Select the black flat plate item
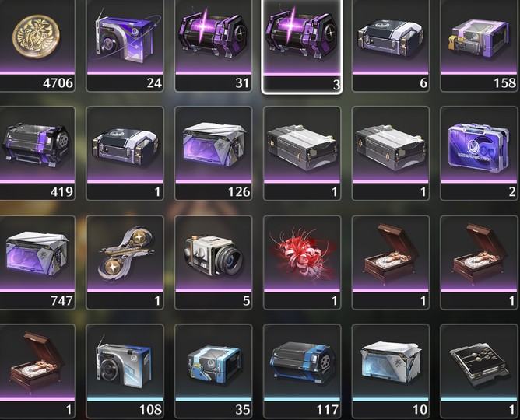The width and height of the screenshot is (520, 420). [x=480, y=372]
